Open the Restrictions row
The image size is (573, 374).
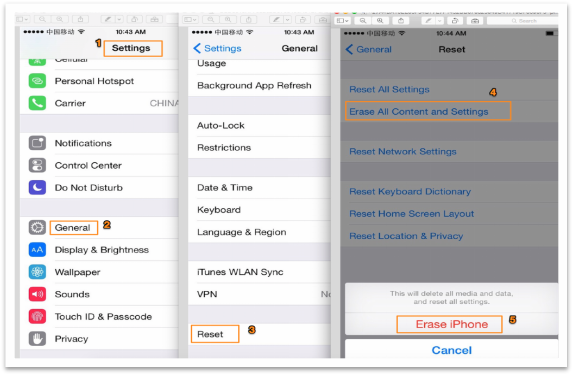pyautogui.click(x=259, y=148)
